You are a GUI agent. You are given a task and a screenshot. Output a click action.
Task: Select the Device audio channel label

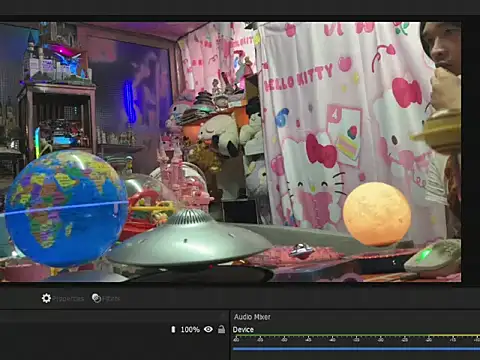point(243,330)
